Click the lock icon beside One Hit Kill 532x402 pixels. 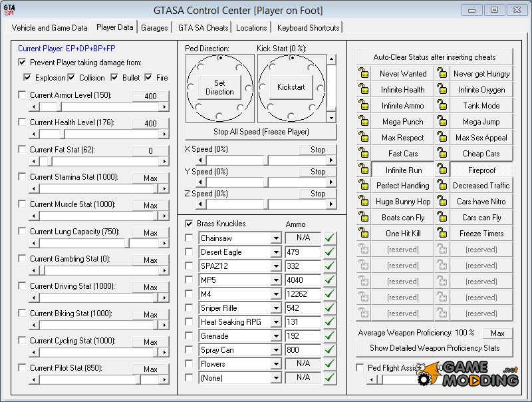pyautogui.click(x=363, y=233)
